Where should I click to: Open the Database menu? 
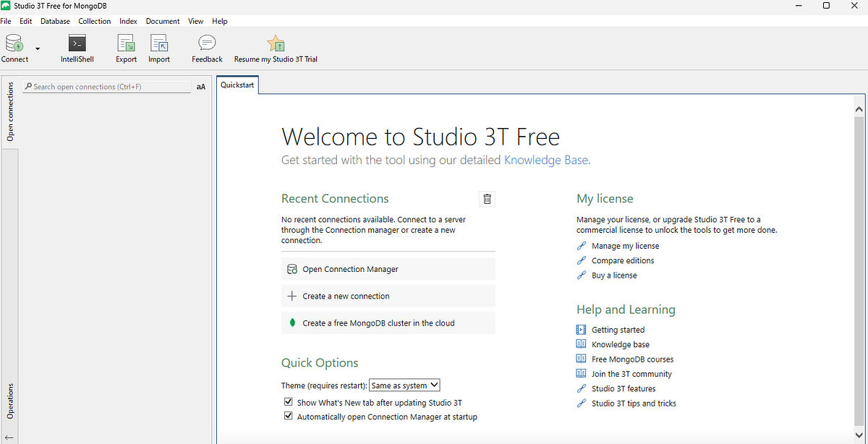tap(55, 21)
